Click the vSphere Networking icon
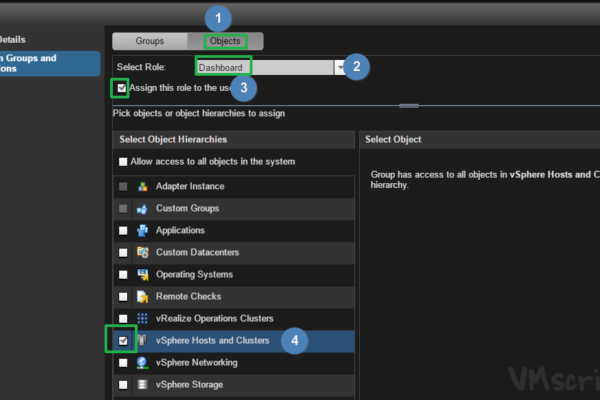 pyautogui.click(x=143, y=363)
